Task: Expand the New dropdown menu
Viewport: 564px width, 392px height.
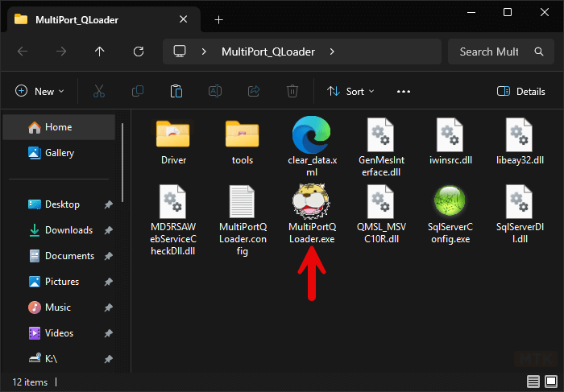Action: (x=39, y=91)
